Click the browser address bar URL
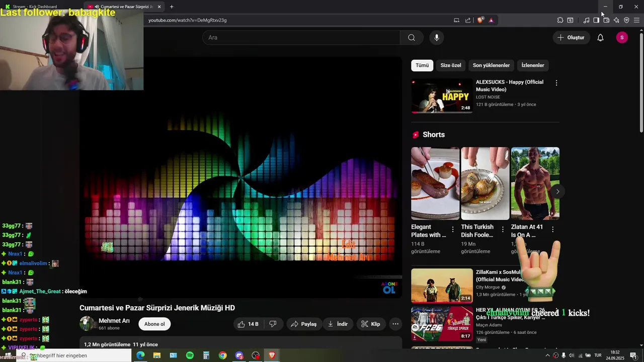This screenshot has height=362, width=644. [188, 20]
